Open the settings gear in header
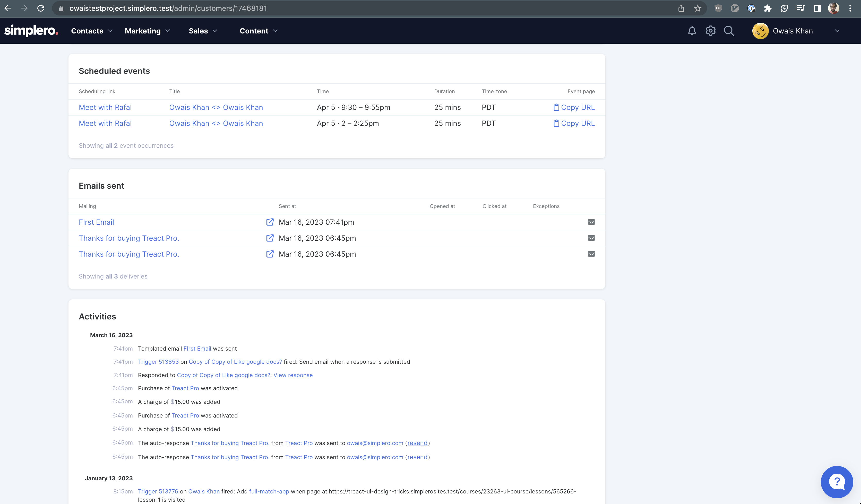This screenshot has height=504, width=861. pos(710,31)
